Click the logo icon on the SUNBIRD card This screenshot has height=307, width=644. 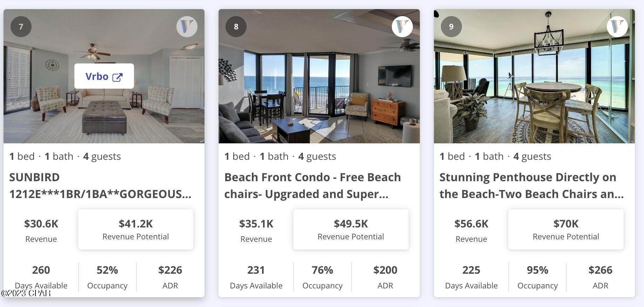(x=187, y=26)
